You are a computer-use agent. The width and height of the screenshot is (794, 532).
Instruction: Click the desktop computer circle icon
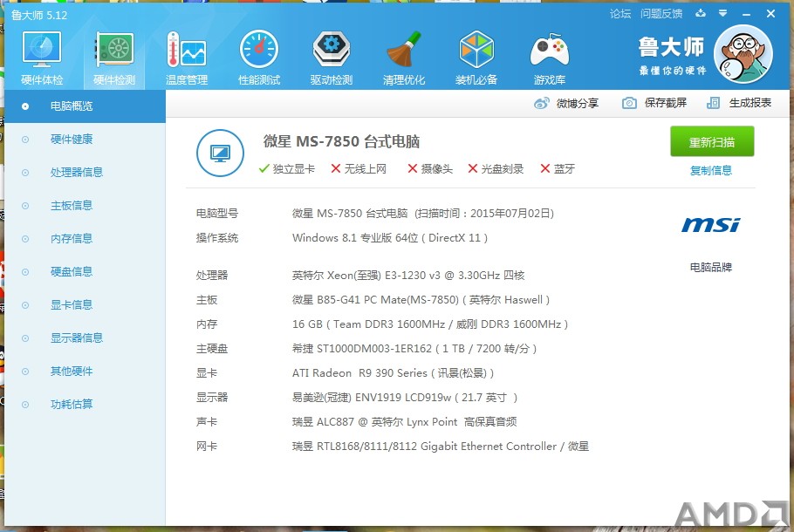point(220,153)
